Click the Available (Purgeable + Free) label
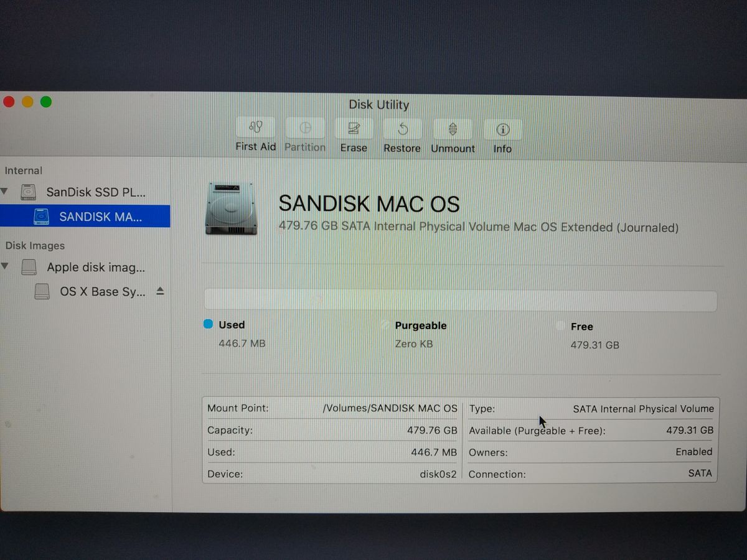This screenshot has height=560, width=747. [537, 431]
